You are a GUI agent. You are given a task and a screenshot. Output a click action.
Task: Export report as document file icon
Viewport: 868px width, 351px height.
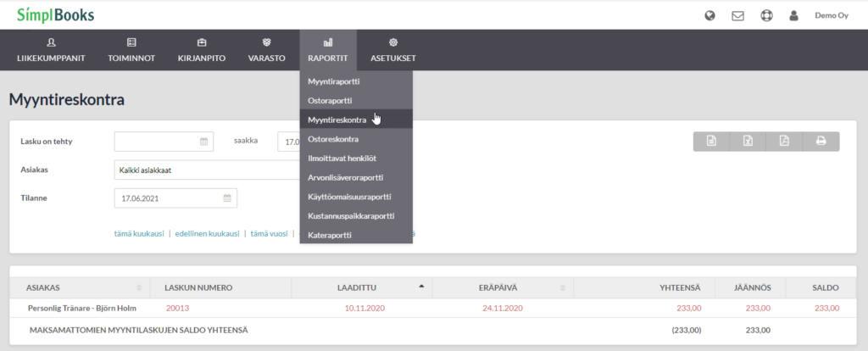[x=711, y=142]
